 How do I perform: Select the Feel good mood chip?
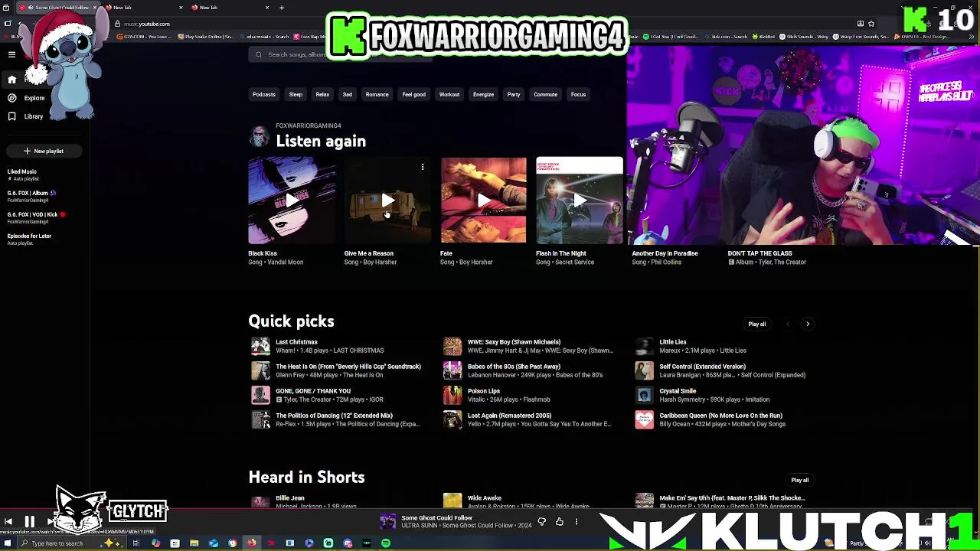point(414,95)
